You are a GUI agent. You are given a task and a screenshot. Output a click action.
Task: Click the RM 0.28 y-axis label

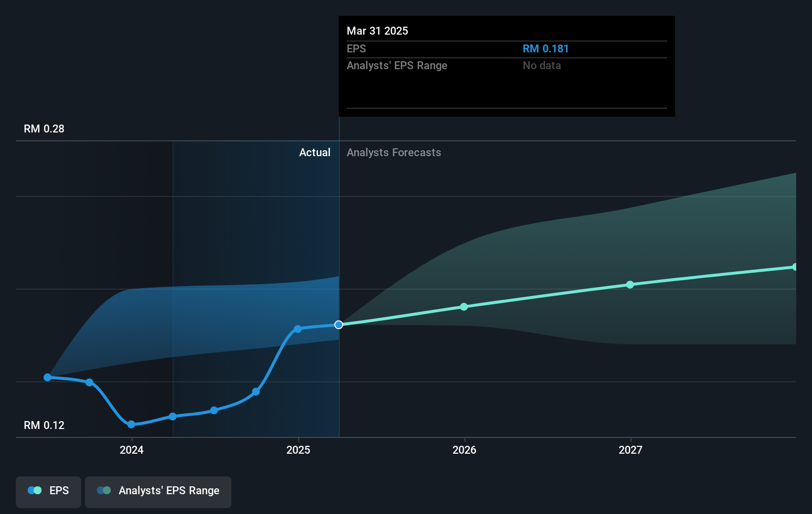click(44, 128)
